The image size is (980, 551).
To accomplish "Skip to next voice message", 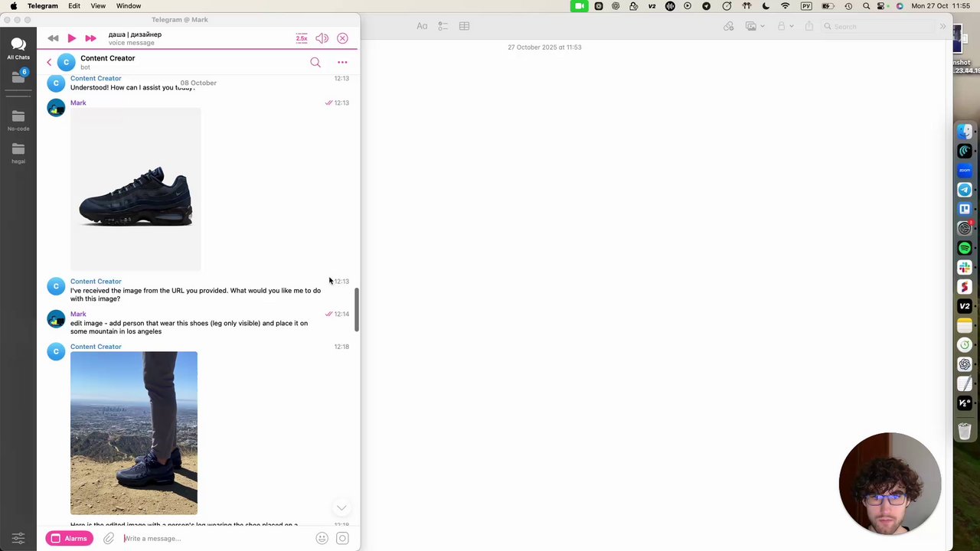I will 90,38.
